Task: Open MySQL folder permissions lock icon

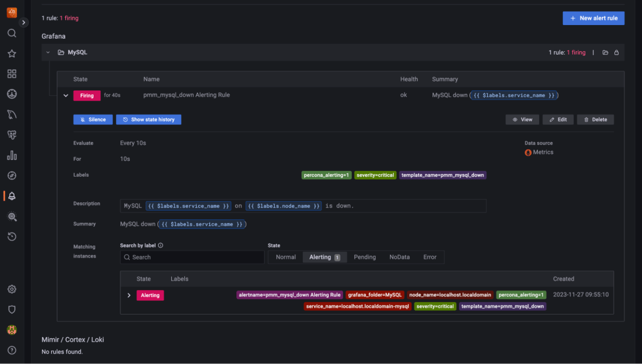Action: [616, 53]
